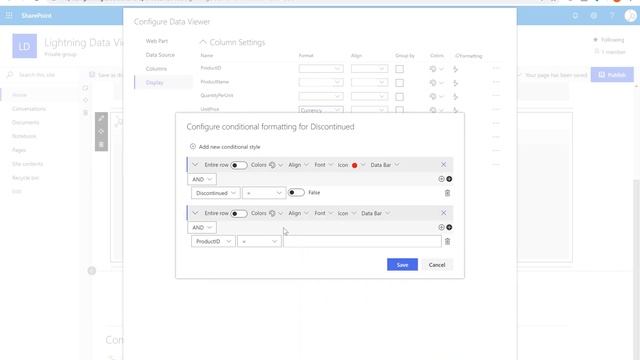Check the Group by box for UnitPrice
Image resolution: width=640 pixels, height=360 pixels.
pos(400,109)
